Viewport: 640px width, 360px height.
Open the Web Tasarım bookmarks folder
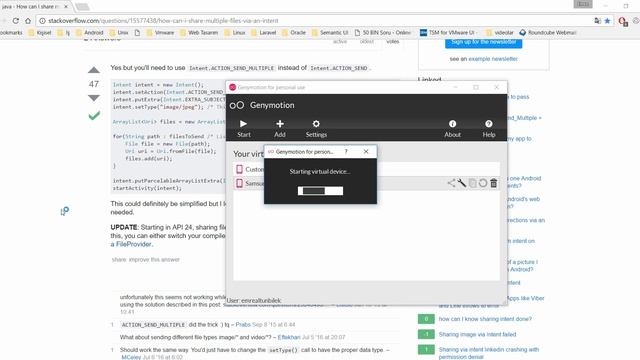[x=199, y=32]
